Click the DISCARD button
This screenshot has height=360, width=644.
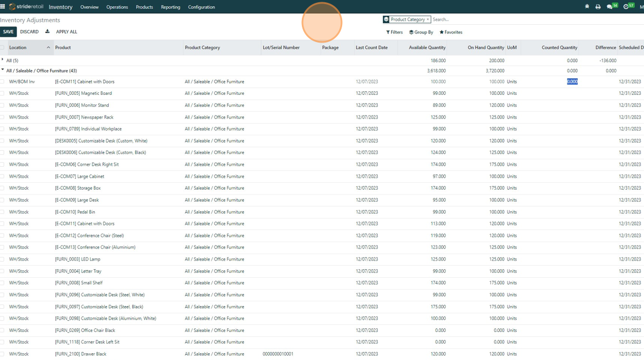29,32
